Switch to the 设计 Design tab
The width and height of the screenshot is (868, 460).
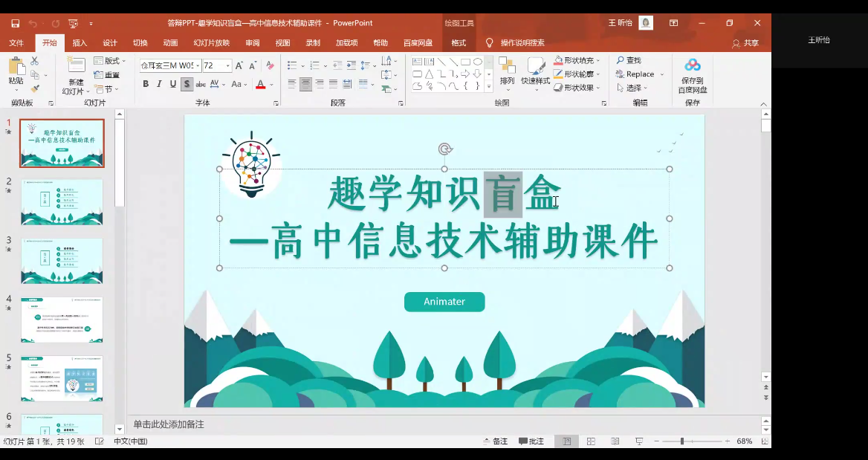(x=110, y=42)
